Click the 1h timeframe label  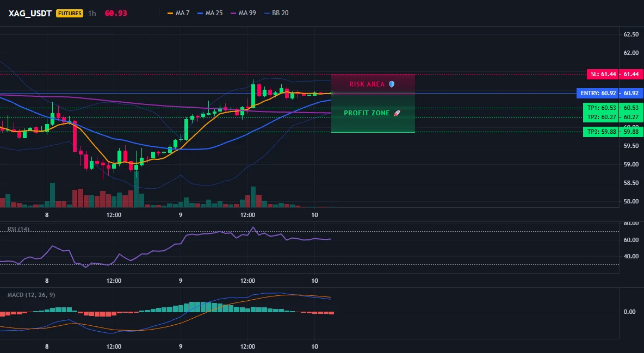click(92, 13)
